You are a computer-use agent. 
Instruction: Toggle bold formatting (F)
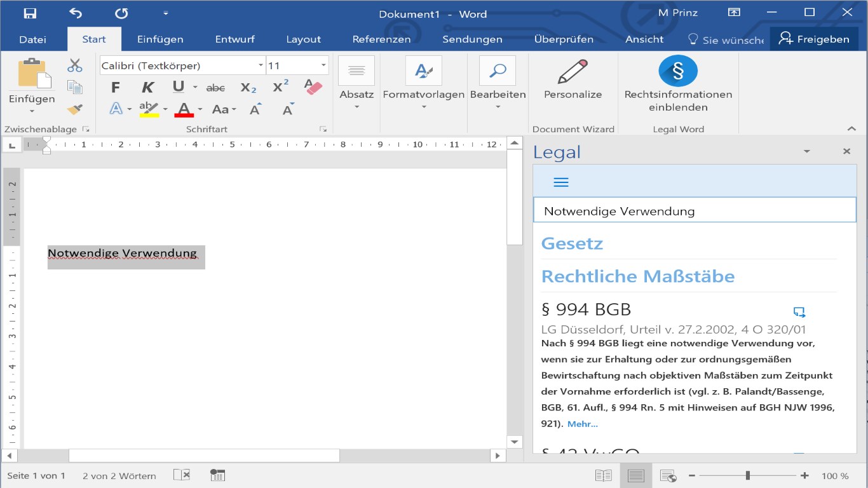(115, 88)
